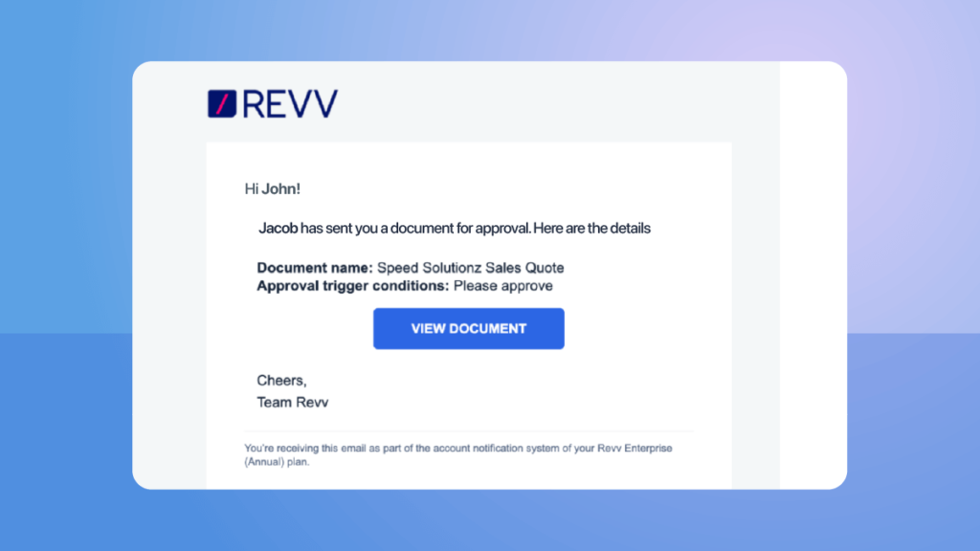The width and height of the screenshot is (980, 551).
Task: Click the 'Team Revv' signature
Action: click(293, 403)
